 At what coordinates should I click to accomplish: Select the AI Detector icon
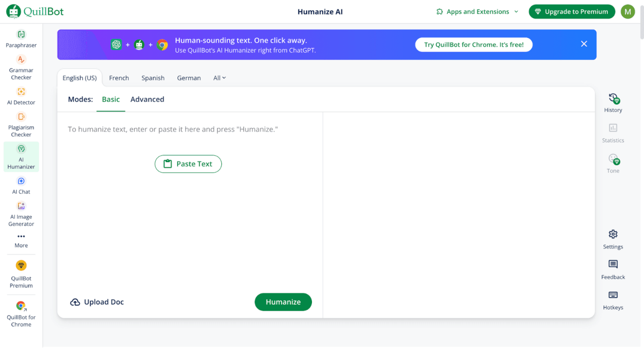click(21, 92)
